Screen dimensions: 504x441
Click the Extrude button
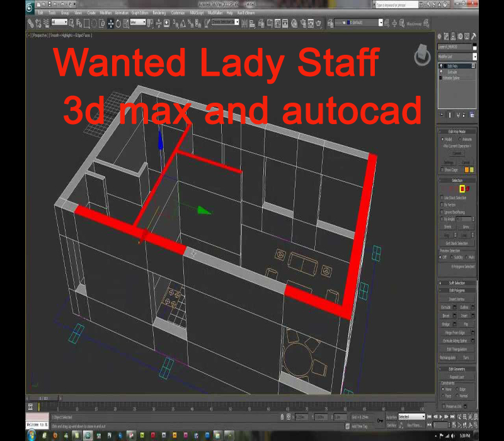[445, 307]
